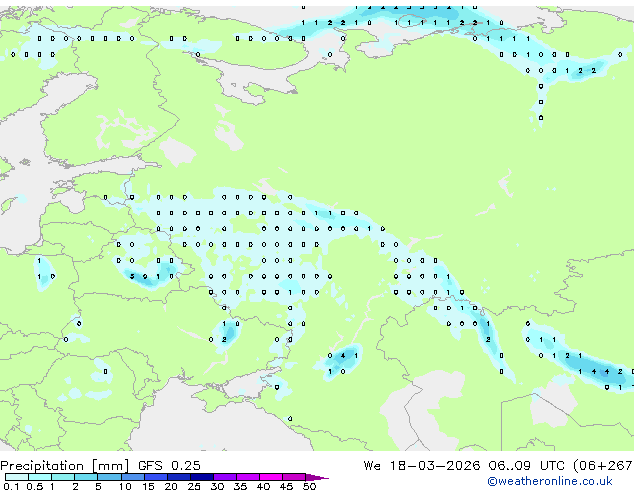Click the '(06+267' forecast offset text
The height and width of the screenshot is (490, 634).
pyautogui.click(x=603, y=466)
